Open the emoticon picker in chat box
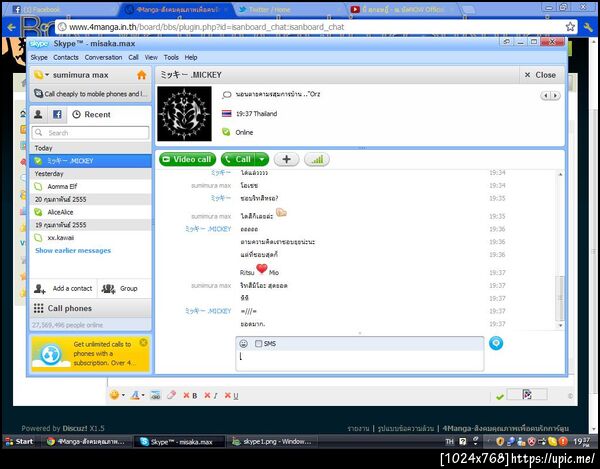This screenshot has height=469, width=600. tap(243, 344)
